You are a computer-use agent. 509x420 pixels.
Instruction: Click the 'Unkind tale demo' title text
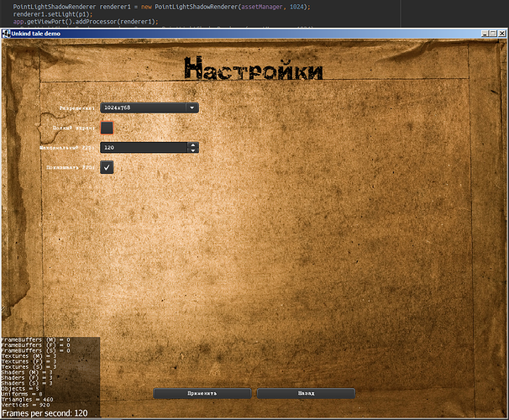pos(36,34)
